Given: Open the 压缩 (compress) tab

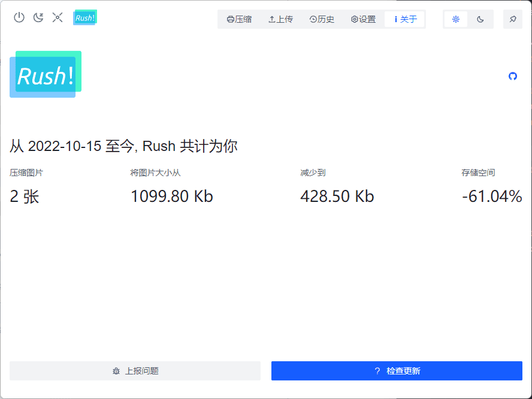Looking at the screenshot, I should click(x=239, y=19).
